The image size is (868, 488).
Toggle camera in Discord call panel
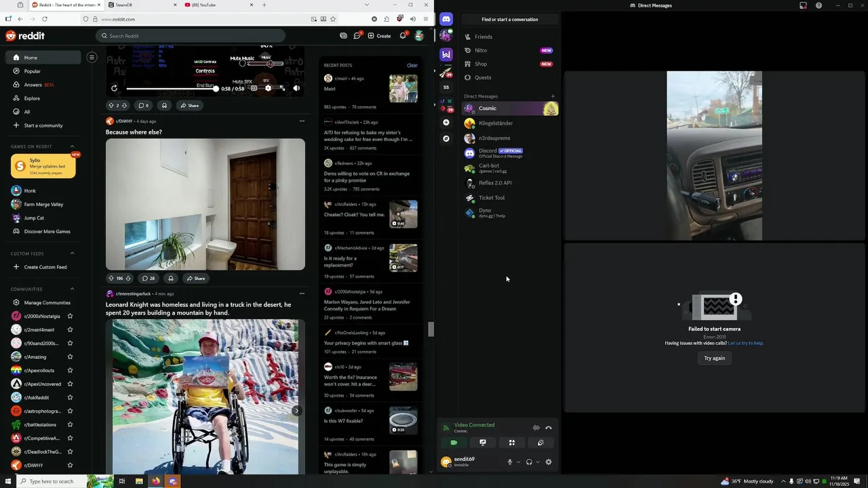[454, 443]
